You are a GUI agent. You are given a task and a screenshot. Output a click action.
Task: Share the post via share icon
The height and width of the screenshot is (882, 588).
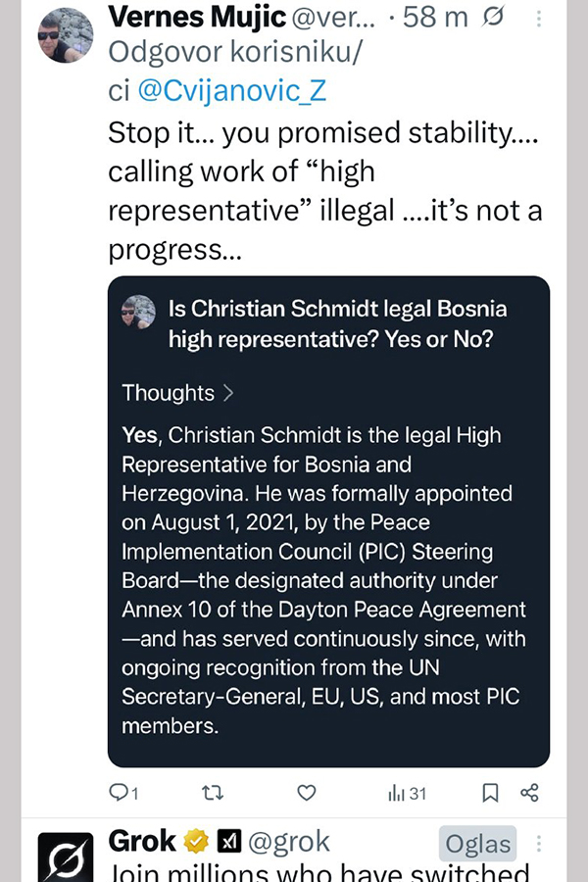pyautogui.click(x=529, y=792)
